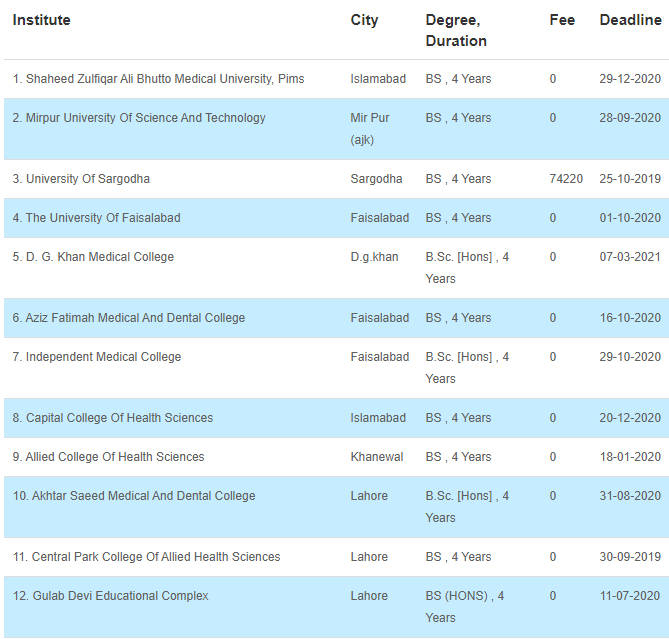Click deadline 18-01-2020
The width and height of the screenshot is (669, 639).
[630, 457]
